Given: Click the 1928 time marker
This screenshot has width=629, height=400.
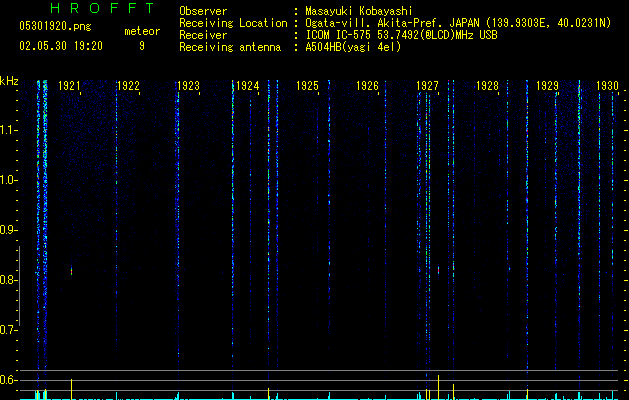Looking at the screenshot, I should (x=487, y=86).
